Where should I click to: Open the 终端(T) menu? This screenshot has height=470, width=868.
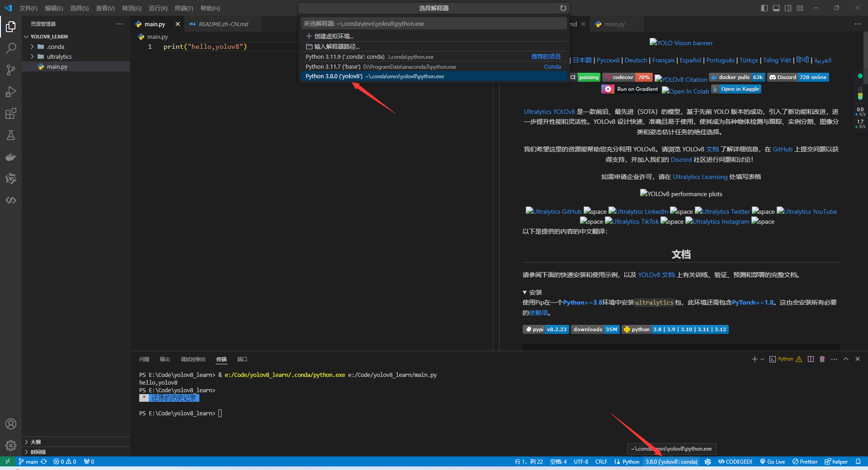click(184, 8)
